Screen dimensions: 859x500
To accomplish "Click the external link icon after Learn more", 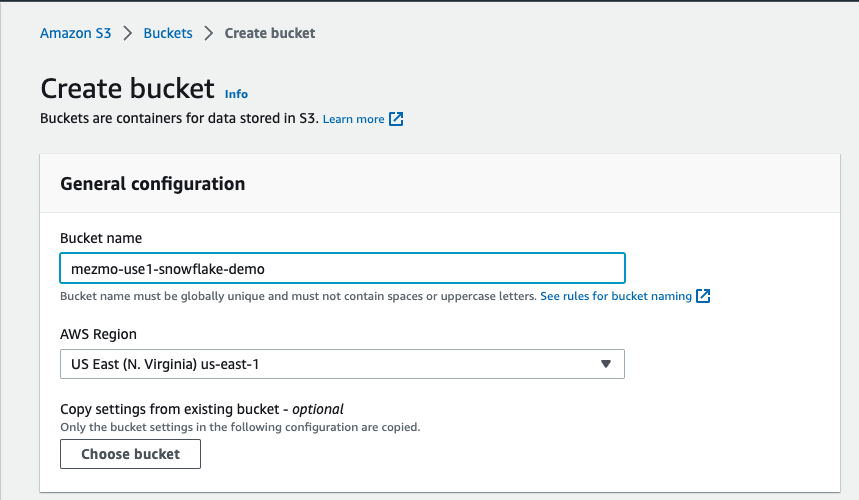I will pos(396,119).
